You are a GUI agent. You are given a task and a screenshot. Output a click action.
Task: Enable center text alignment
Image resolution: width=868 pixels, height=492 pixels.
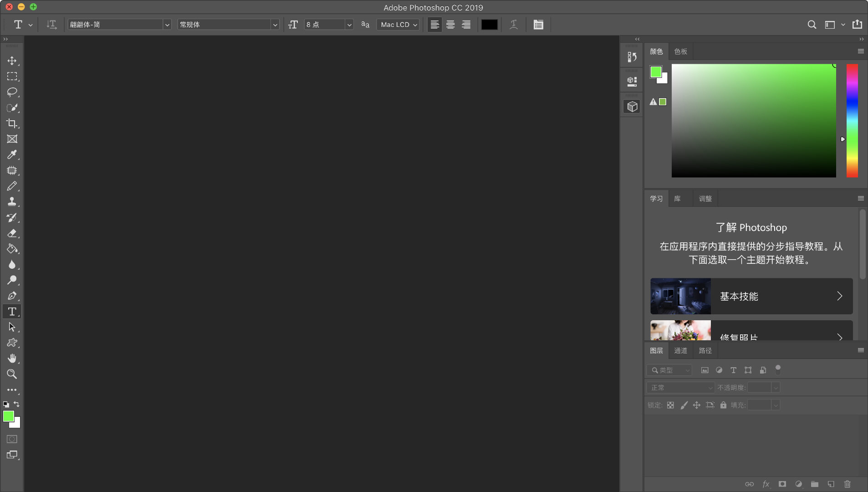[x=450, y=25]
